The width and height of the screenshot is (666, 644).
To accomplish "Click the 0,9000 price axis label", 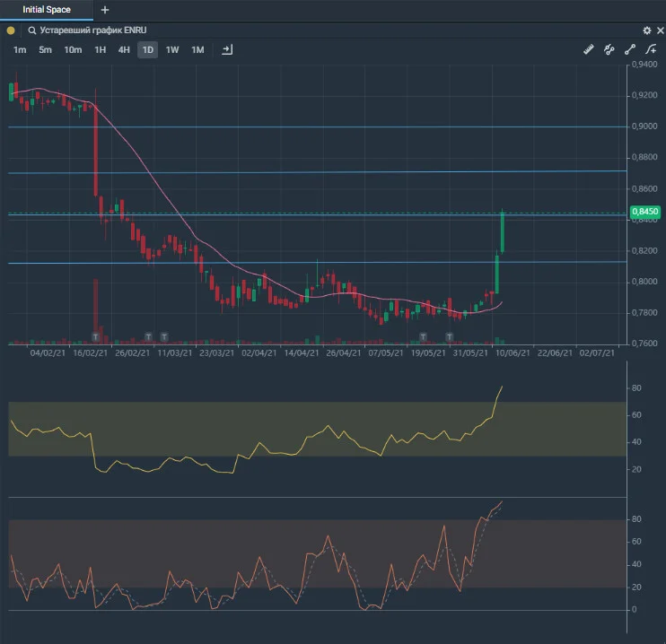I will (644, 126).
